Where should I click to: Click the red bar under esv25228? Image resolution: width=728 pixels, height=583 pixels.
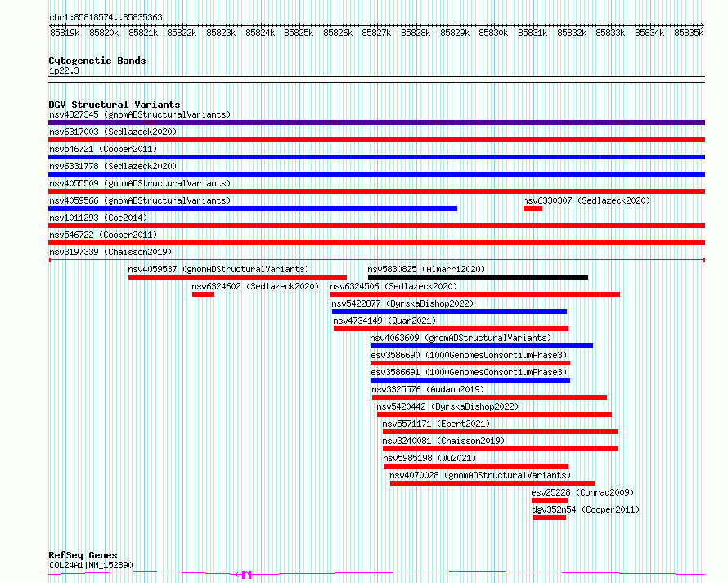pyautogui.click(x=550, y=501)
